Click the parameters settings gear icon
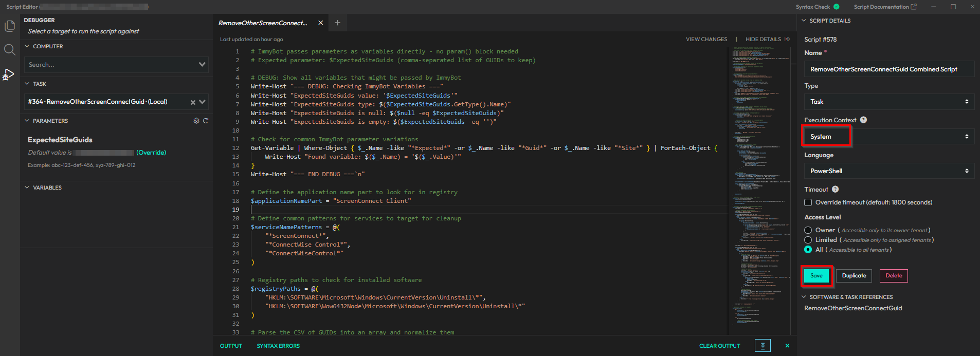 point(196,121)
